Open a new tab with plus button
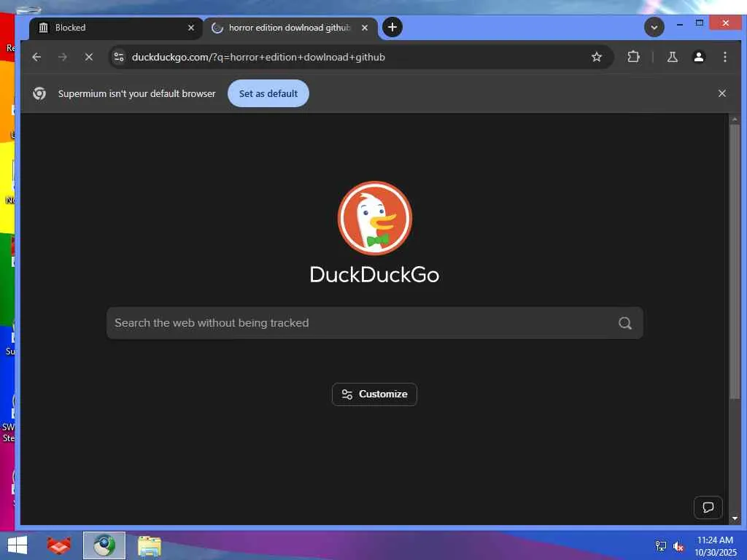Viewport: 747px width, 560px height. 392,27
